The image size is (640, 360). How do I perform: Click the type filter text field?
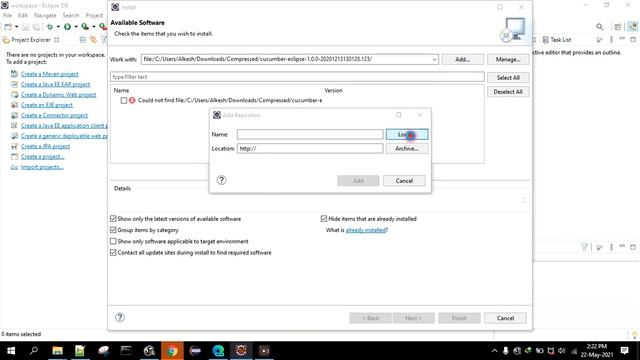click(297, 77)
